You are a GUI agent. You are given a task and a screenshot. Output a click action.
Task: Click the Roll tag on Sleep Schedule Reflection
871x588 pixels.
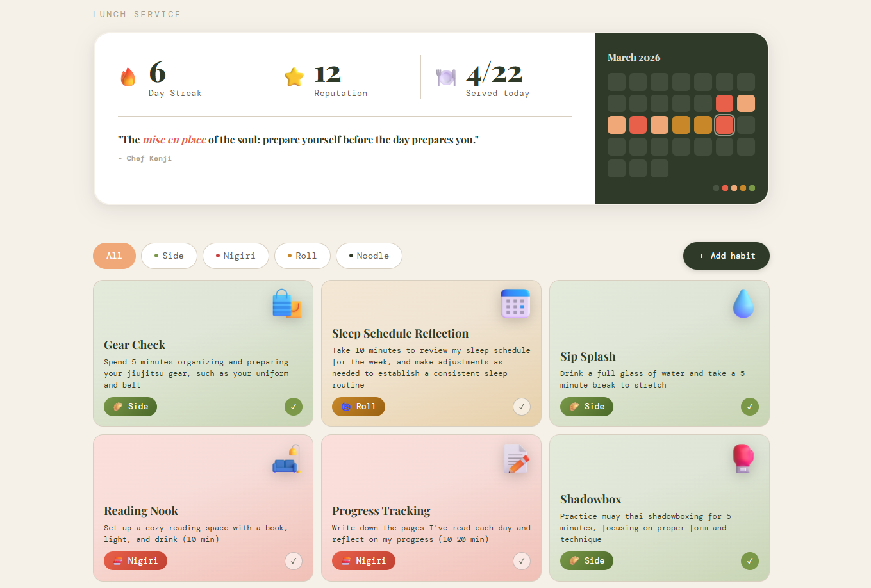(x=358, y=407)
